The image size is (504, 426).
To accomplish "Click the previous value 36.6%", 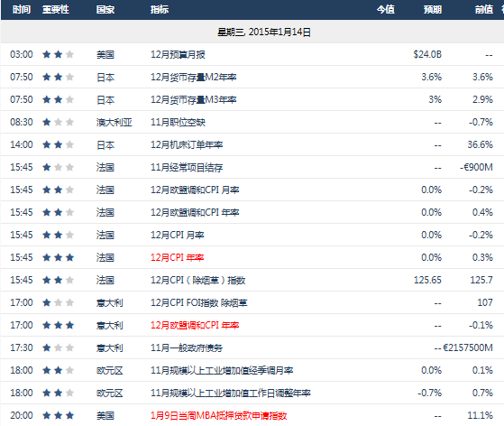I will tap(480, 144).
